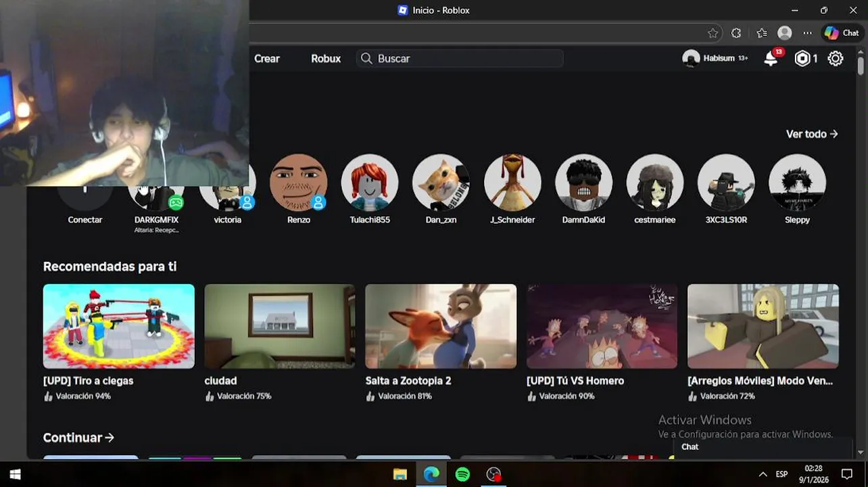Image resolution: width=868 pixels, height=487 pixels.
Task: Open browser profile account icon
Action: tap(785, 33)
